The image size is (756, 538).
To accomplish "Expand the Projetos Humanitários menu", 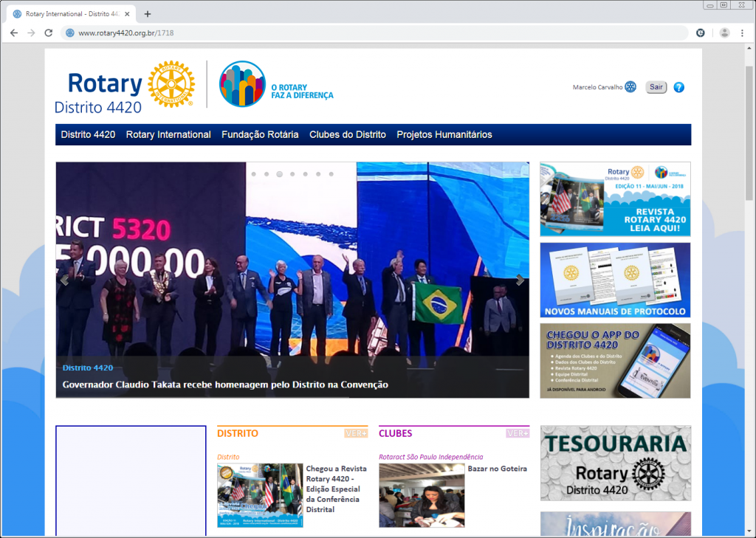I will (x=444, y=134).
